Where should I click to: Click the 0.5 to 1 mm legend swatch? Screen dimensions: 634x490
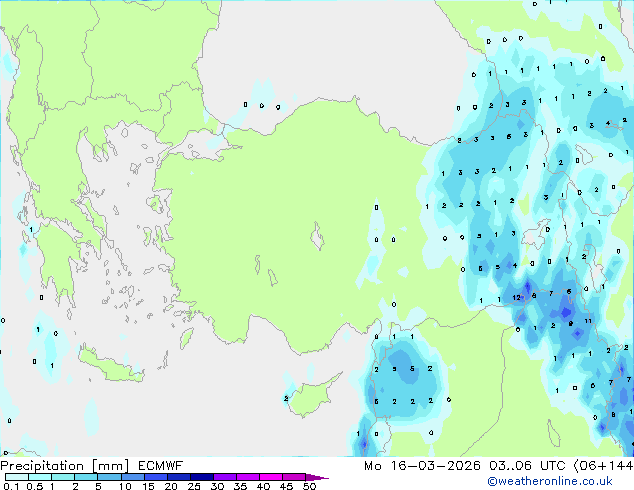click(x=40, y=477)
